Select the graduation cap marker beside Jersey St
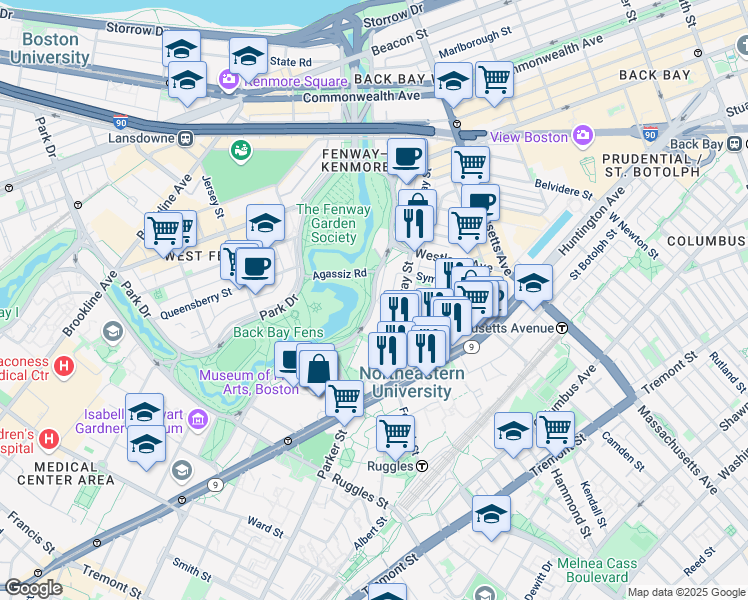Screen dimensions: 748x600 pos(266,227)
